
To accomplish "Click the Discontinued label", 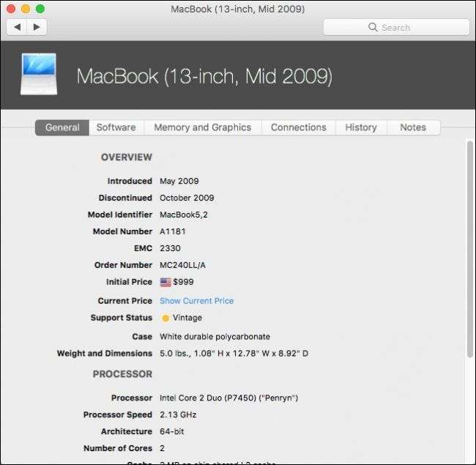I will tap(125, 198).
